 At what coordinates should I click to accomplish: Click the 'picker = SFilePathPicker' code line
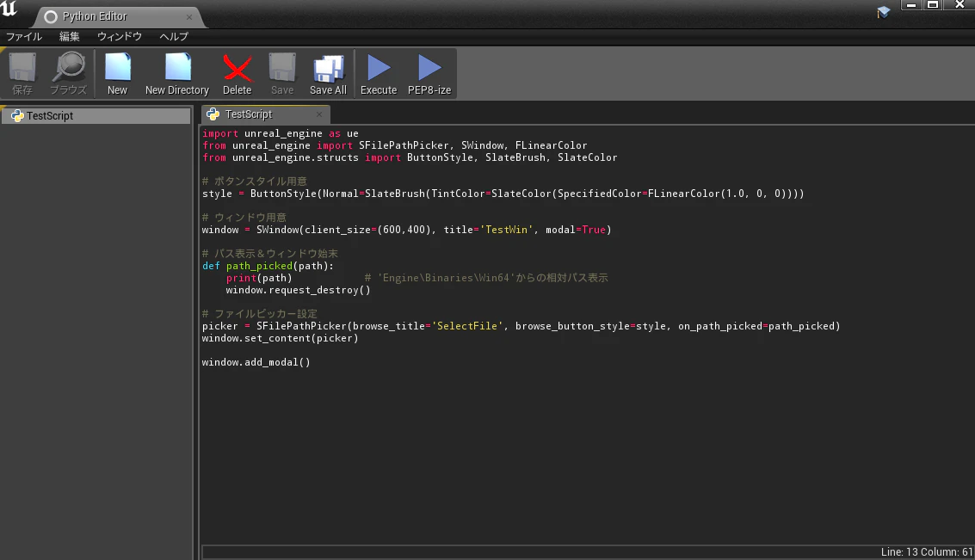[x=521, y=326]
